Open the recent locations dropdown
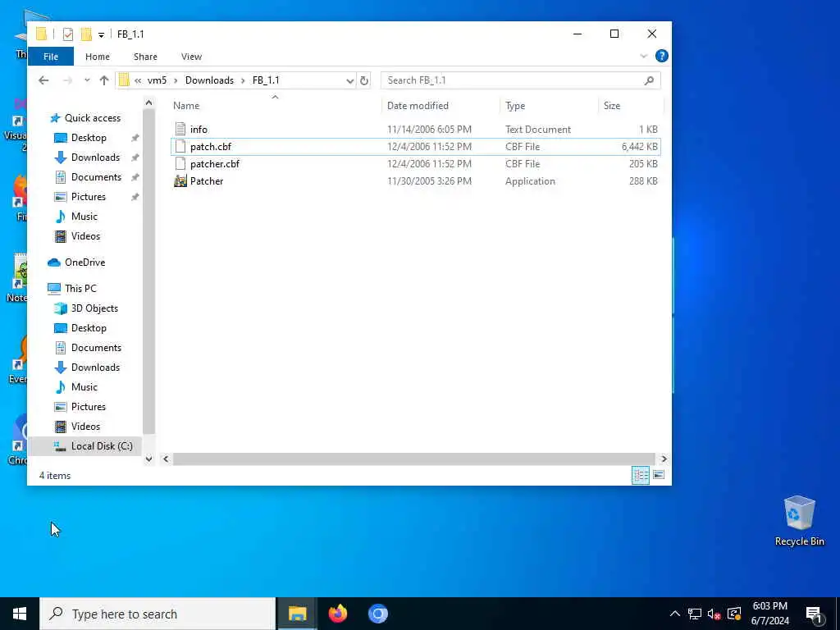 click(x=87, y=80)
